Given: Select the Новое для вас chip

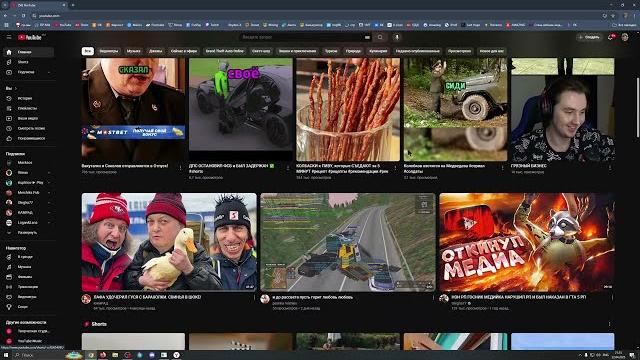Looking at the screenshot, I should pyautogui.click(x=491, y=51).
